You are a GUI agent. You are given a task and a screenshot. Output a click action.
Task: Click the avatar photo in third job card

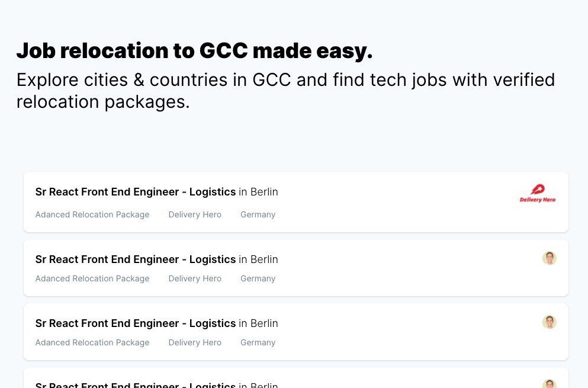click(550, 322)
